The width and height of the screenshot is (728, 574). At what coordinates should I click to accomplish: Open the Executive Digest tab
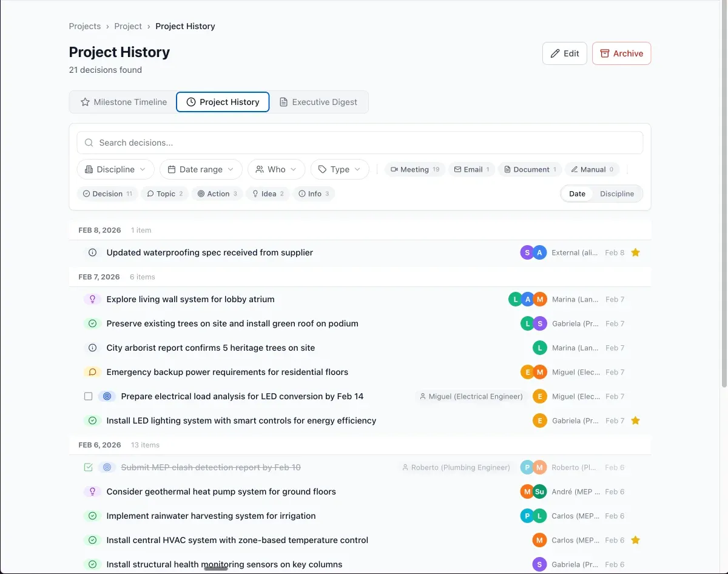(x=318, y=102)
